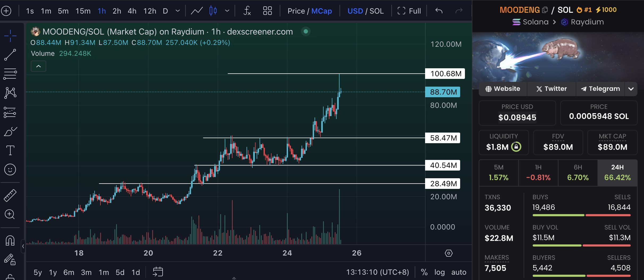The width and height of the screenshot is (644, 280).
Task: Select the pattern drawing tool
Action: point(10,93)
